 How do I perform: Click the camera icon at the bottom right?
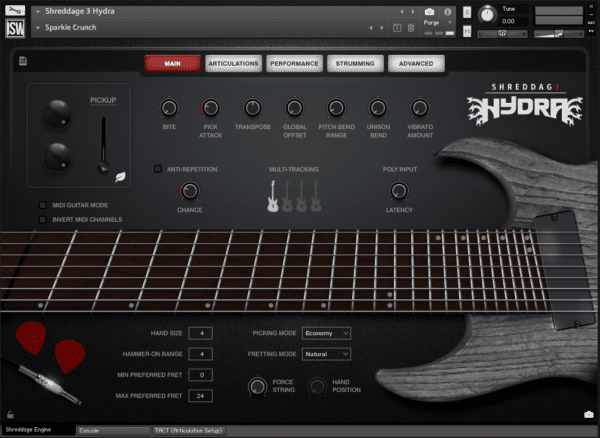tap(589, 415)
